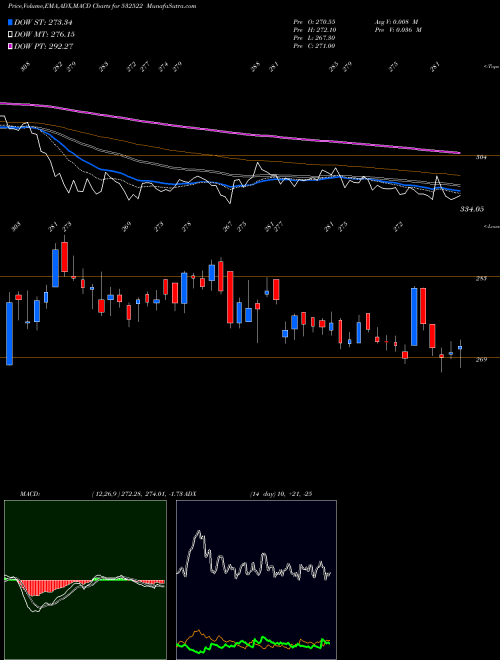Click the white DOW MT legend swatch
The width and height of the screenshot is (500, 660).
pos(11,34)
